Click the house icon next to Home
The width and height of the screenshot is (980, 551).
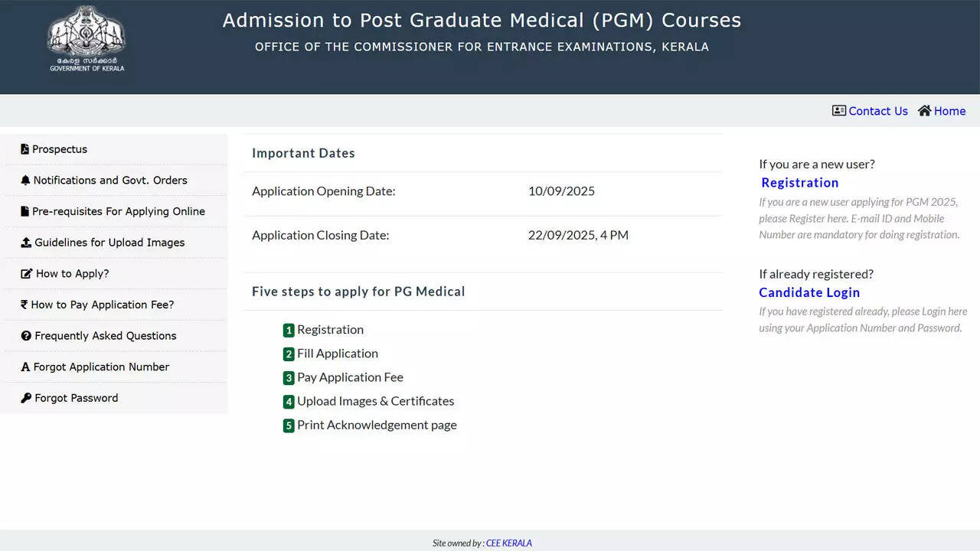924,111
